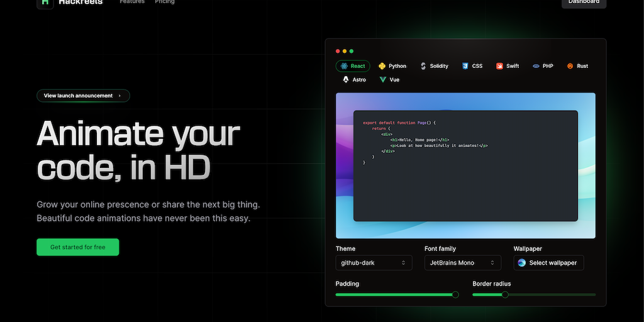Open the Features nav item
Screen dimensions: 644x322
tap(132, 3)
